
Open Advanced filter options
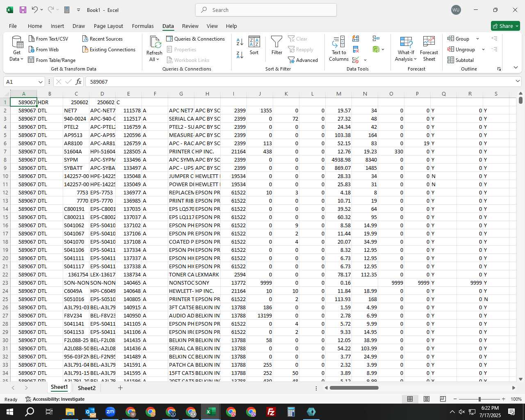point(303,60)
